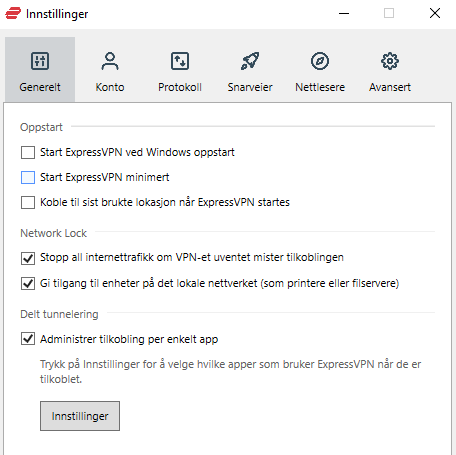Viewport: 456px width, 455px height.
Task: Tick the Start ExpressVPN minimert checkbox
Action: [28, 177]
